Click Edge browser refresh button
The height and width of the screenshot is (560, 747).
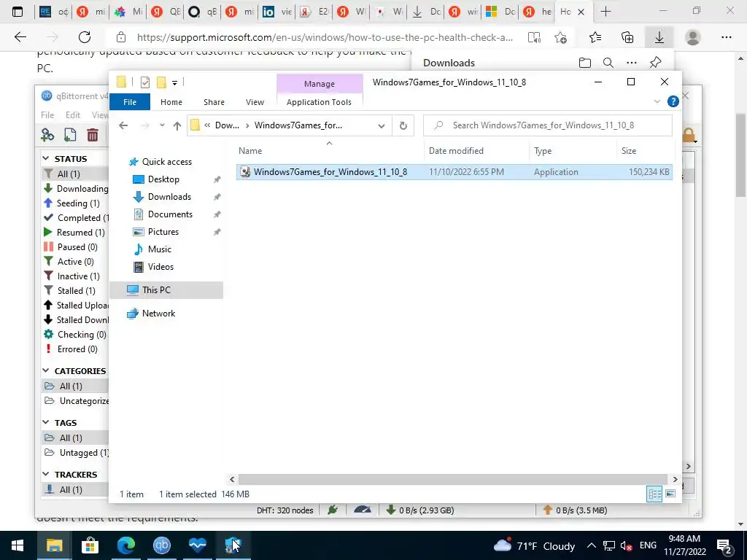tap(85, 37)
